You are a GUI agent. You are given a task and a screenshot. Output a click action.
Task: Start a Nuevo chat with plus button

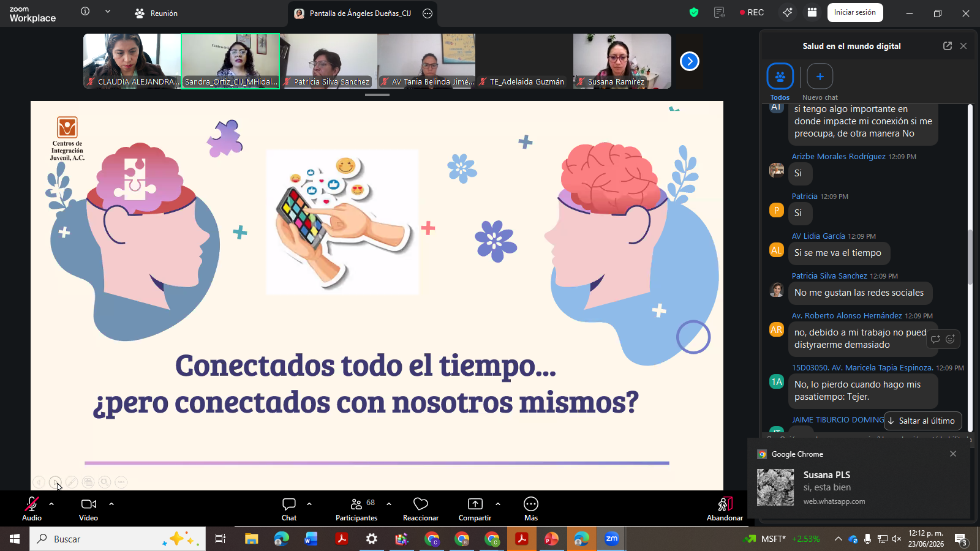(x=820, y=77)
